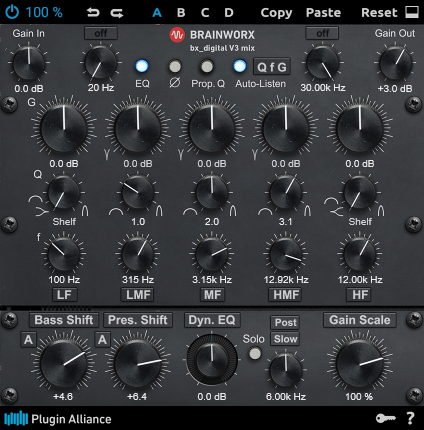Click the LF wide bell curve icon
Image resolution: width=424 pixels, height=430 pixels.
coord(35,199)
